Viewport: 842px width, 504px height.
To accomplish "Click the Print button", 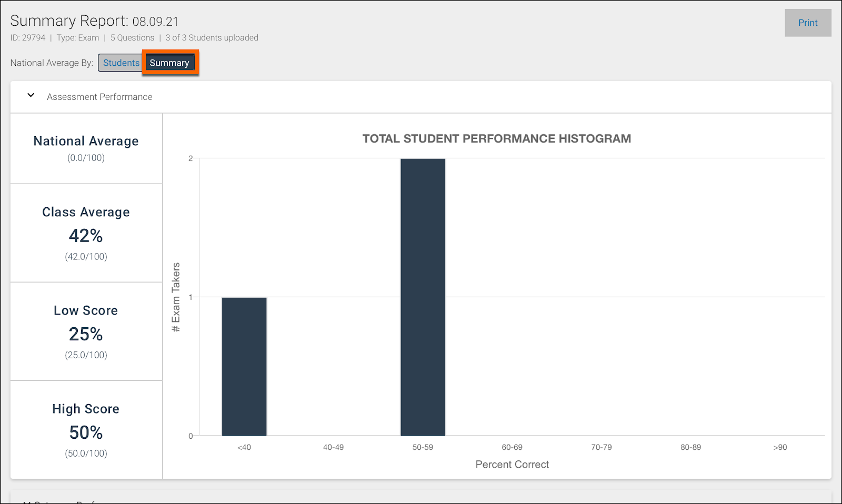I will 808,23.
